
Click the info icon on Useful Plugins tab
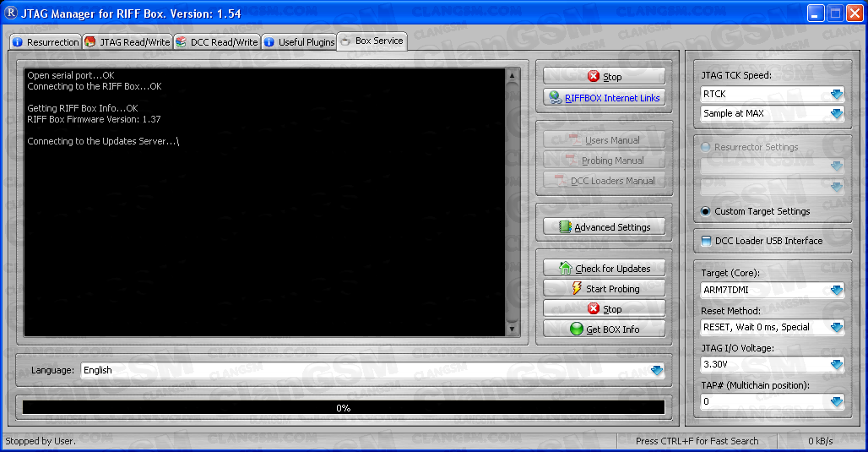coord(269,42)
